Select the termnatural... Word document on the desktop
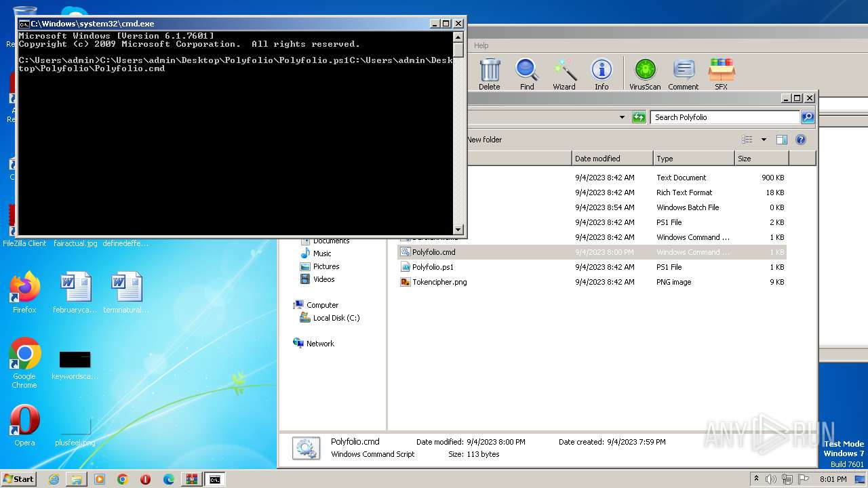 point(126,293)
